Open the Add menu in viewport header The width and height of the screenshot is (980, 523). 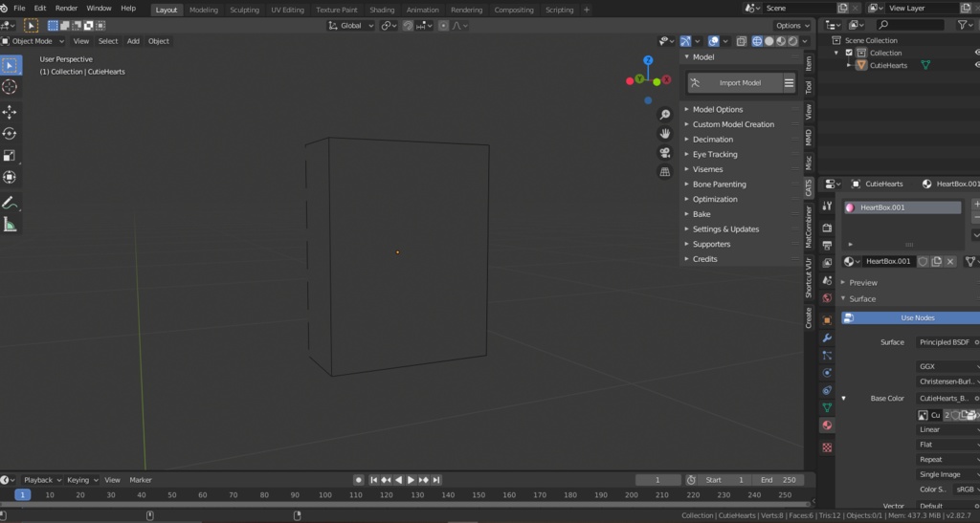pyautogui.click(x=133, y=41)
